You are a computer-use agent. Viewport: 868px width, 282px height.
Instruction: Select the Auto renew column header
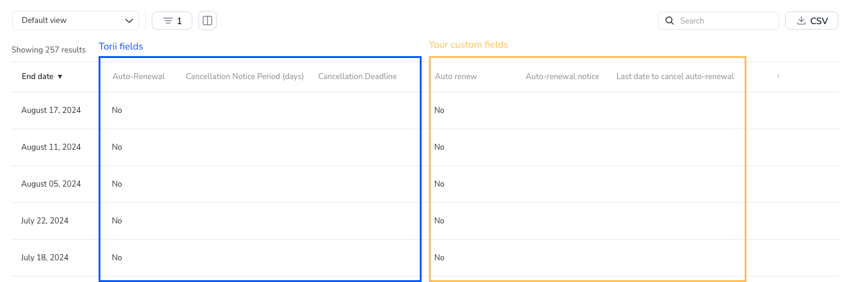455,77
